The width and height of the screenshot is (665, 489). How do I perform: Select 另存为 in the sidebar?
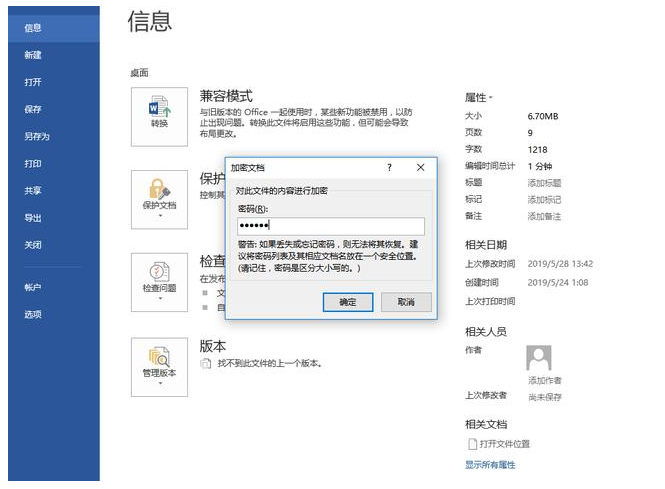pyautogui.click(x=54, y=137)
